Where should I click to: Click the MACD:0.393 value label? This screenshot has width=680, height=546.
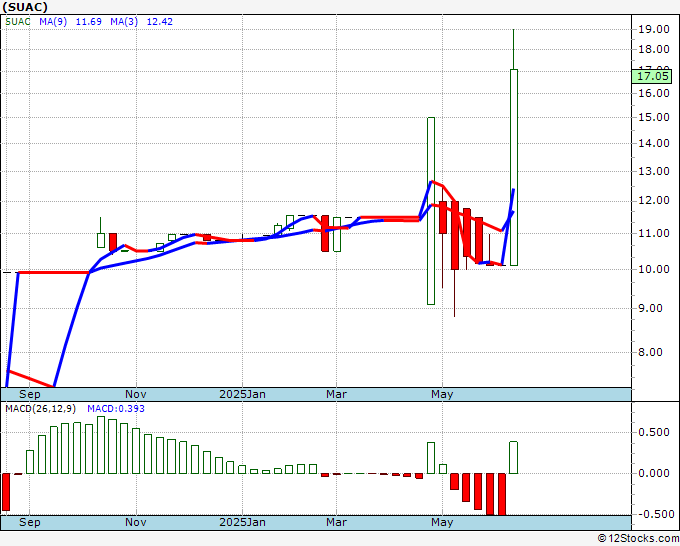click(x=116, y=409)
